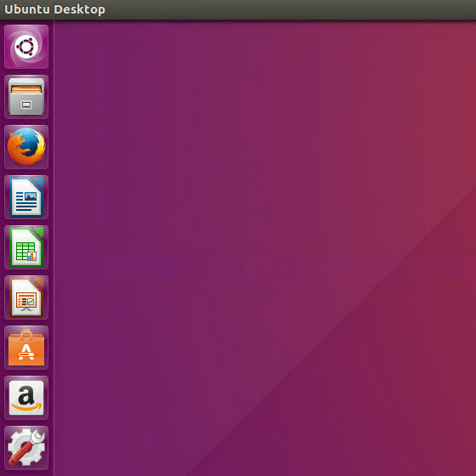Screen dimensions: 476x476
Task: Launch the Firefox web browser
Action: [26, 147]
